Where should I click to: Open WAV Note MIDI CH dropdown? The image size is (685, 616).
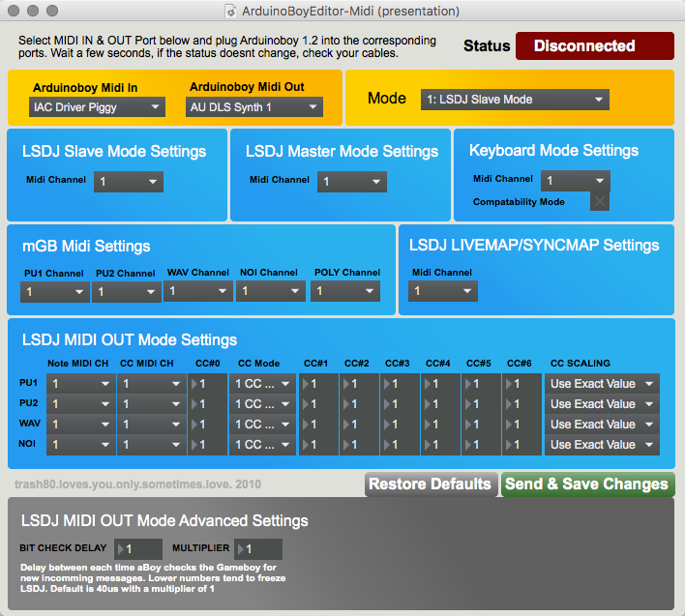pyautogui.click(x=81, y=425)
